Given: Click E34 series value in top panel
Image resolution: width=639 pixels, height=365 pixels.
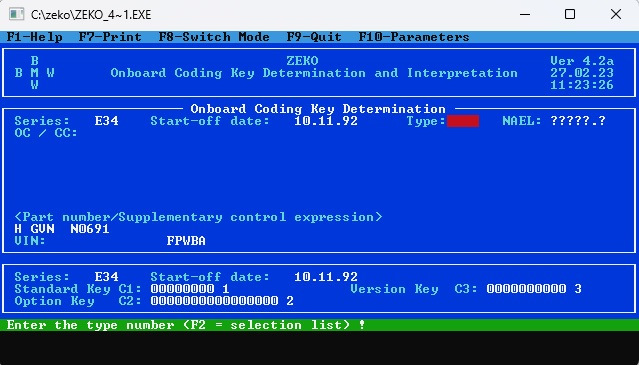Looking at the screenshot, I should (x=106, y=121).
